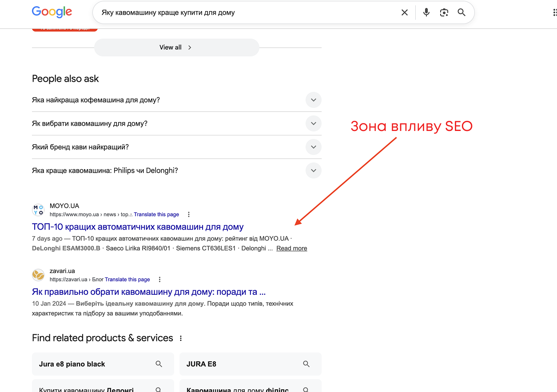Click the https://www.moyo.ua breadcrumb URL
557x392 pixels.
pyautogui.click(x=91, y=214)
